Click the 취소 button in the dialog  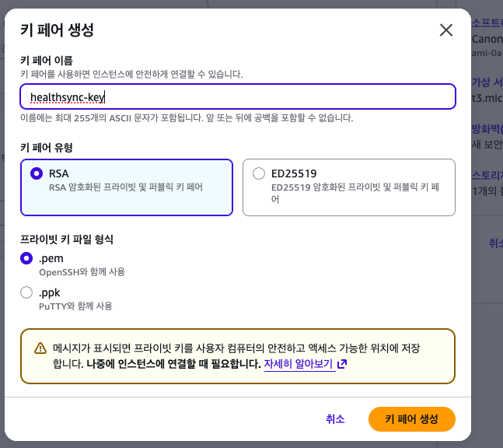335,419
